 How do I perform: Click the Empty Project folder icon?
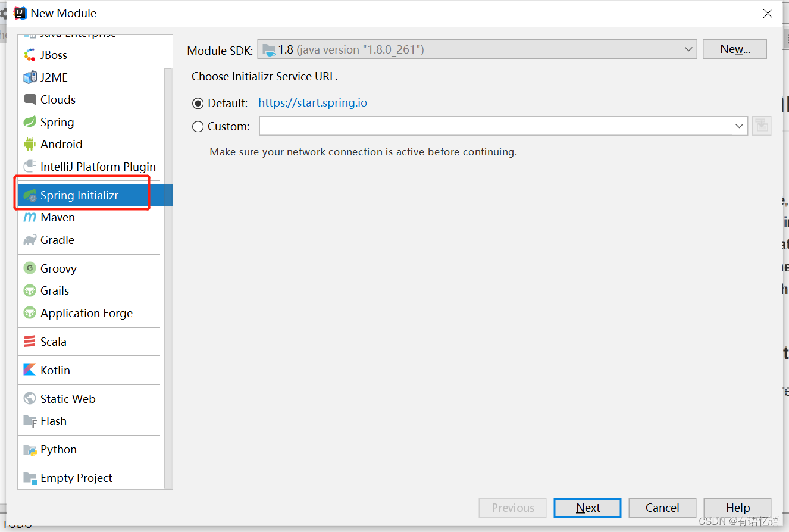click(x=30, y=478)
